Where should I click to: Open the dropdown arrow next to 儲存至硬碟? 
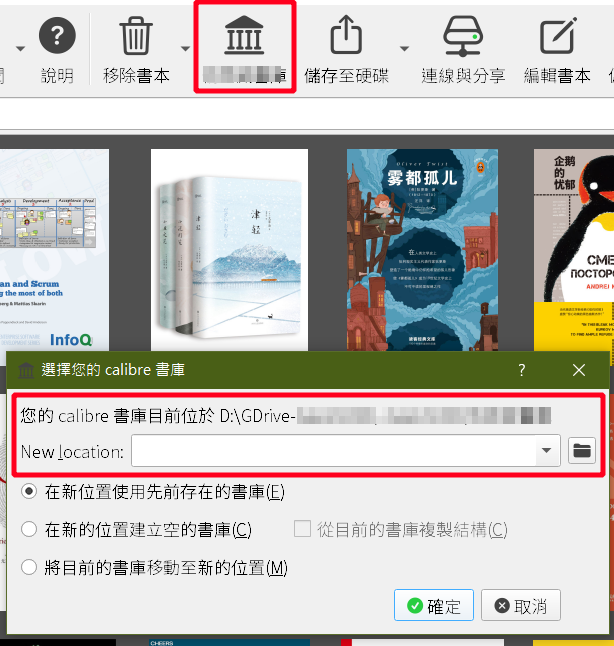(x=404, y=48)
